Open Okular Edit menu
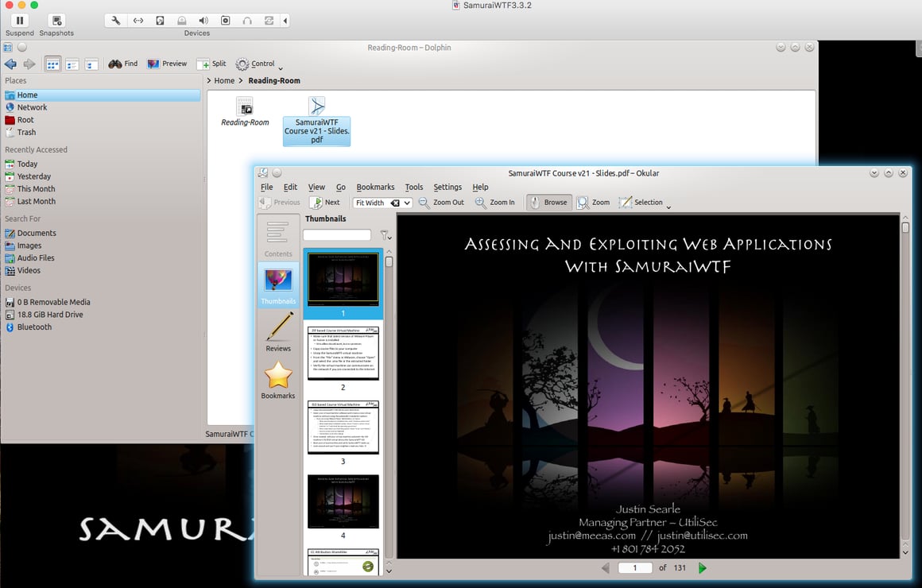 point(290,187)
